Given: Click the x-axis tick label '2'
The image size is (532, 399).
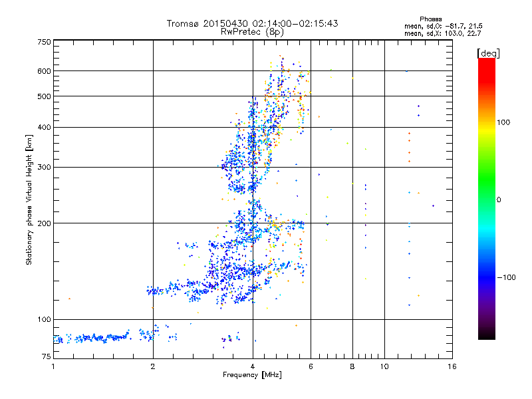Looking at the screenshot, I should [153, 366].
